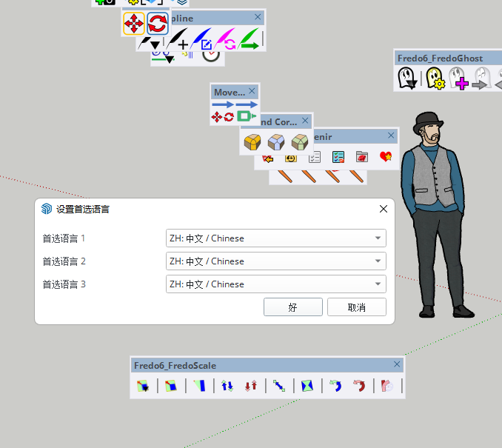
Task: Open the 首选语言 3 language dropdown
Action: click(275, 284)
